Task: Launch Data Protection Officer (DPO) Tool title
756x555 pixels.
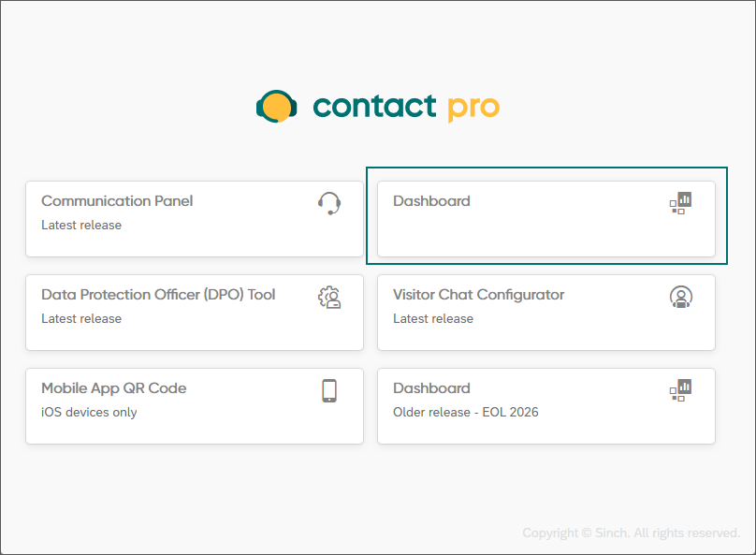Action: [x=158, y=295]
